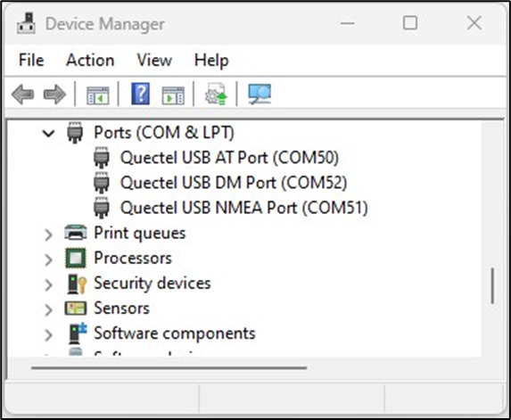Expand the Software components category
The image size is (511, 420).
coord(48,335)
